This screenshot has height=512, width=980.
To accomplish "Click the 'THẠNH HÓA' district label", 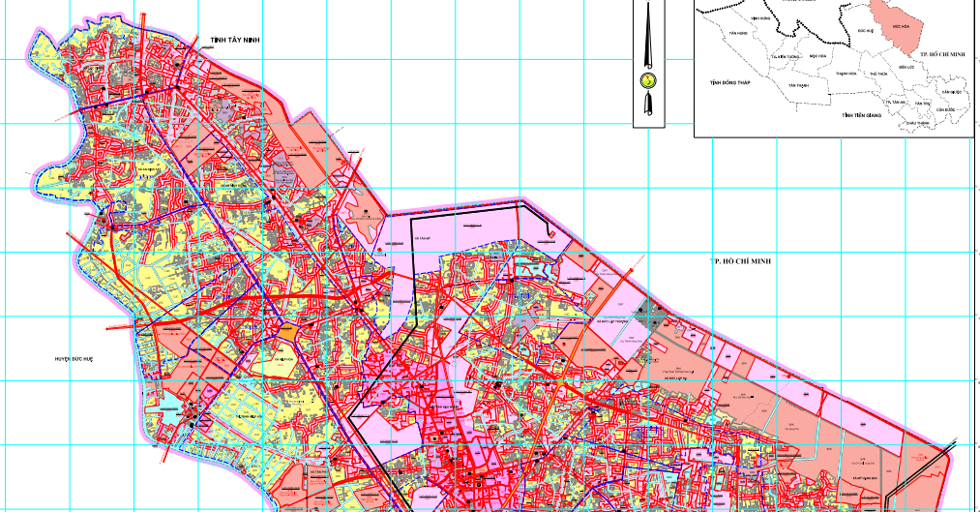I will 846,74.
